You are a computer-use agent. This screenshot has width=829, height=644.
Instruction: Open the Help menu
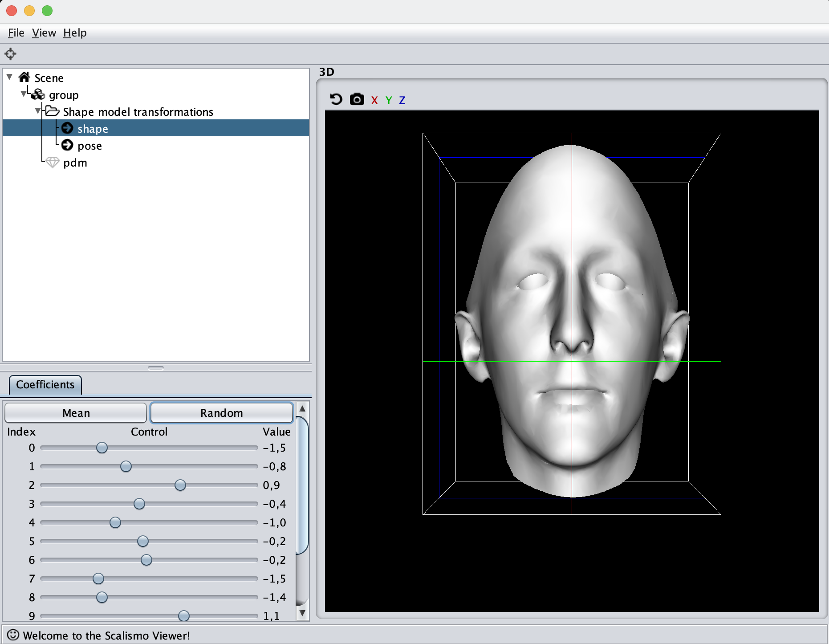(75, 33)
